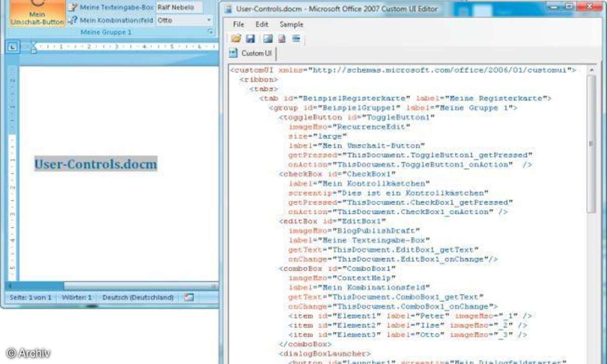Click the closing </comboBox> tag line
This screenshot has width=607, height=364.
tap(305, 344)
